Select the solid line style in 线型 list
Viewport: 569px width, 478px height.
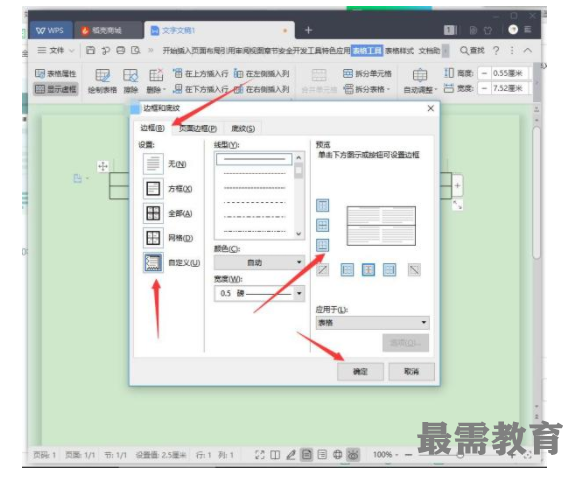click(x=254, y=159)
